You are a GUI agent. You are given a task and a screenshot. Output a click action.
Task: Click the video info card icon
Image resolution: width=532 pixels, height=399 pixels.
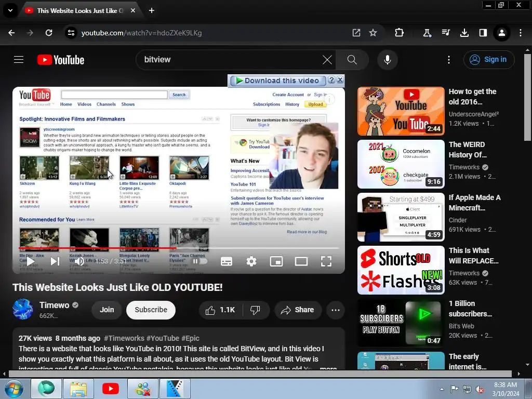click(x=329, y=99)
